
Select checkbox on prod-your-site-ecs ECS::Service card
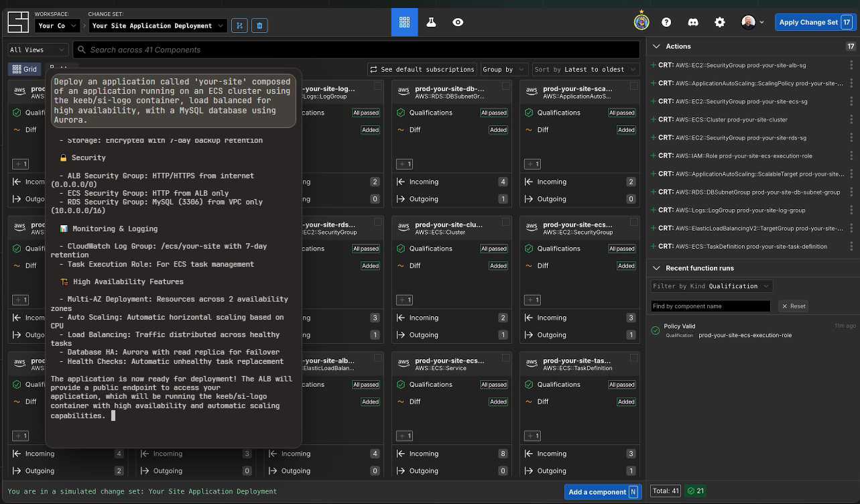506,359
